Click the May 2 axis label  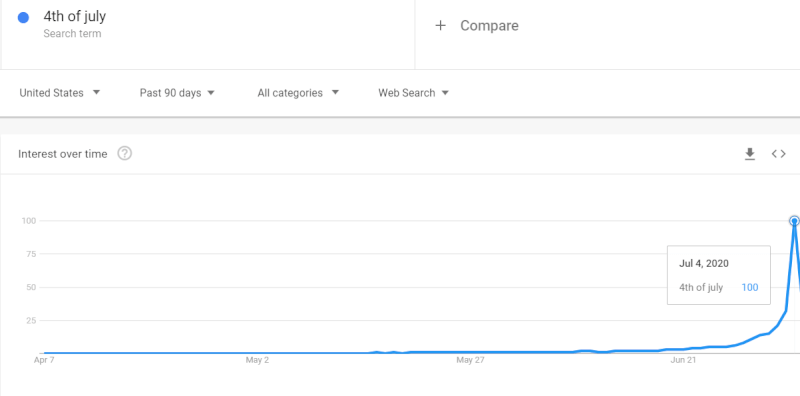(x=257, y=361)
